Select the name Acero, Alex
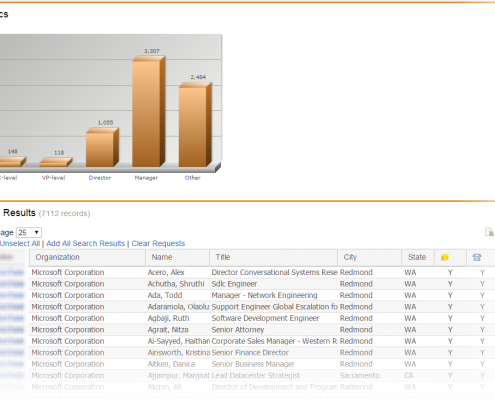This screenshot has height=400, width=495. click(x=166, y=272)
